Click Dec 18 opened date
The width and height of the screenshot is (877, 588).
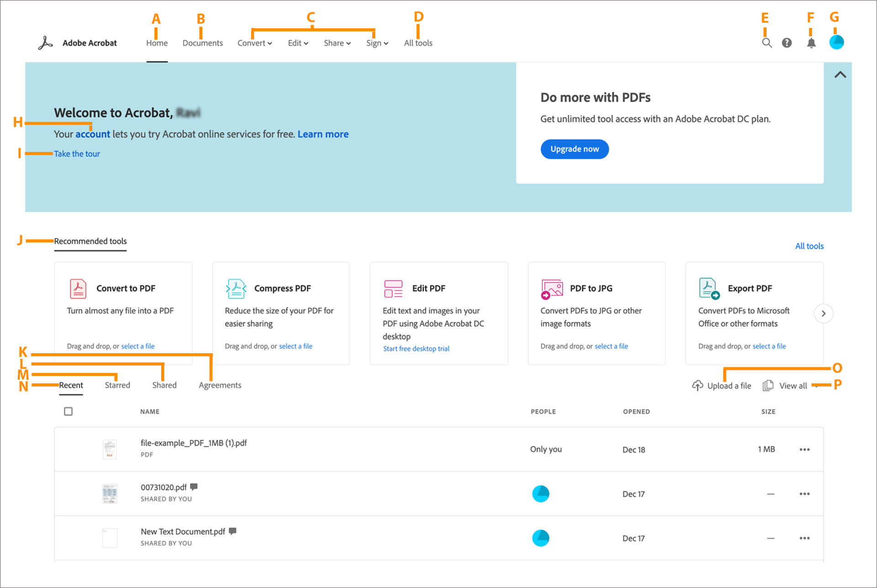pyautogui.click(x=634, y=450)
